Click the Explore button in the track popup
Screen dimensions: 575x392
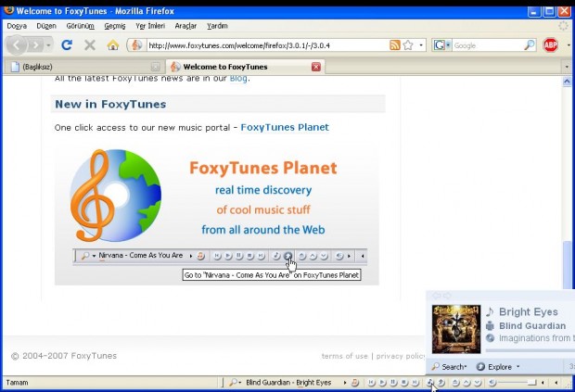click(x=494, y=366)
